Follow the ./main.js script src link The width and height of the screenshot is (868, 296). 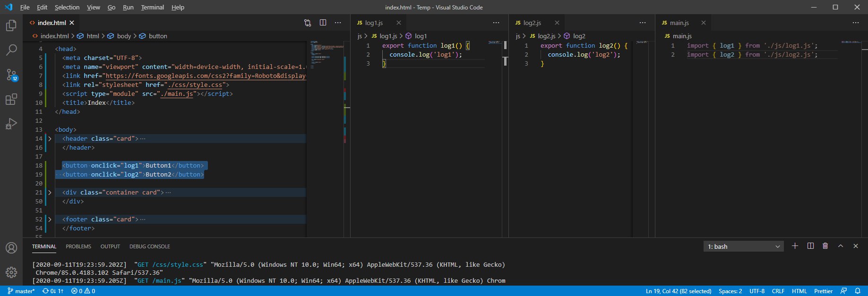[x=176, y=94]
